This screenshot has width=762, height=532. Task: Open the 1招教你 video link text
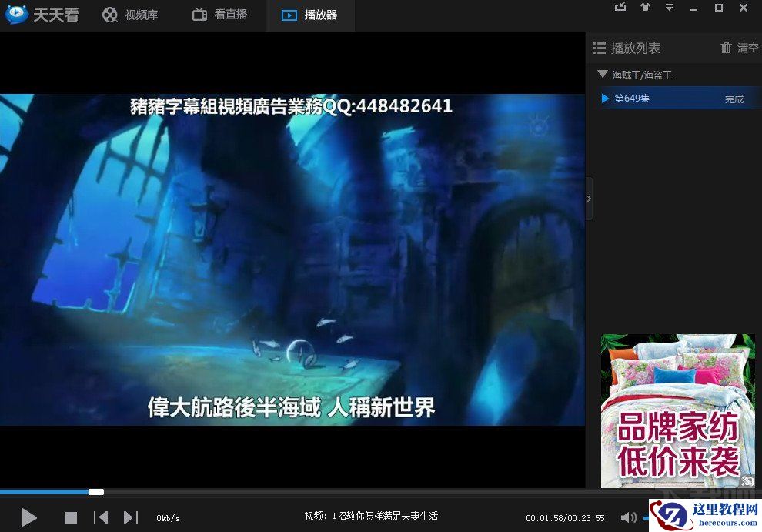[x=371, y=516]
